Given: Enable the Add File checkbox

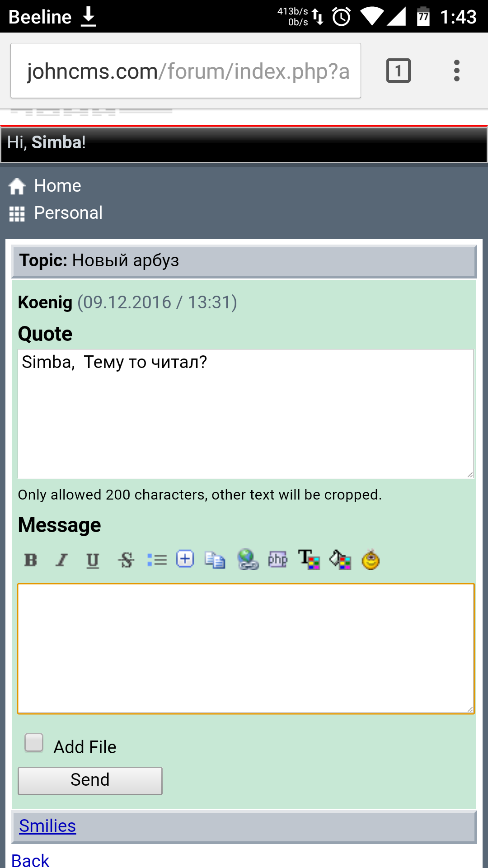Looking at the screenshot, I should 34,743.
